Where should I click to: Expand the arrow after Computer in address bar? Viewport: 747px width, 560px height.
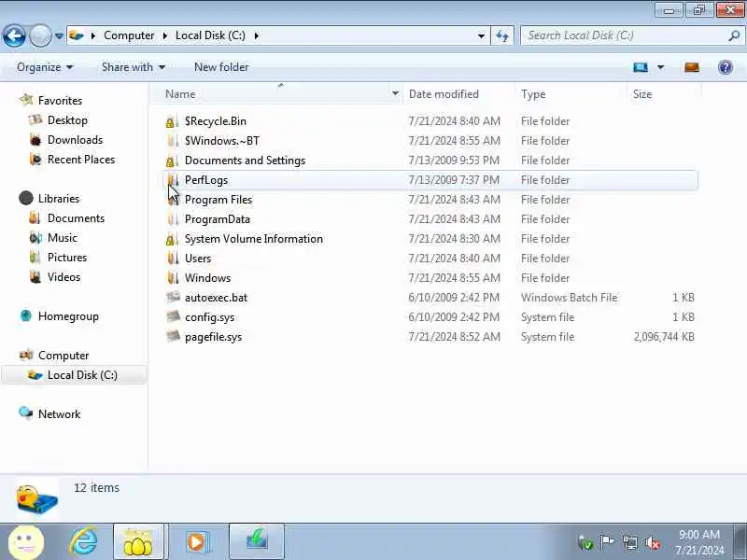(x=165, y=35)
